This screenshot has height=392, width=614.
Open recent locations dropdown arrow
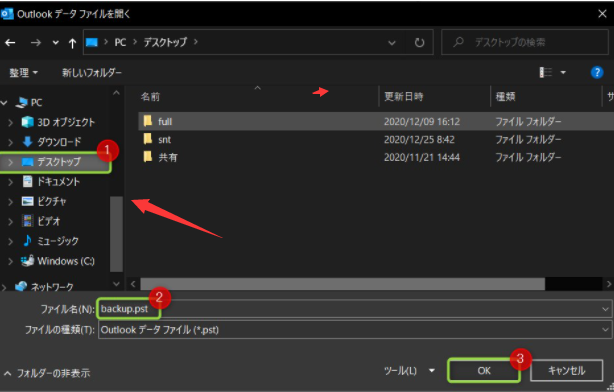click(56, 43)
